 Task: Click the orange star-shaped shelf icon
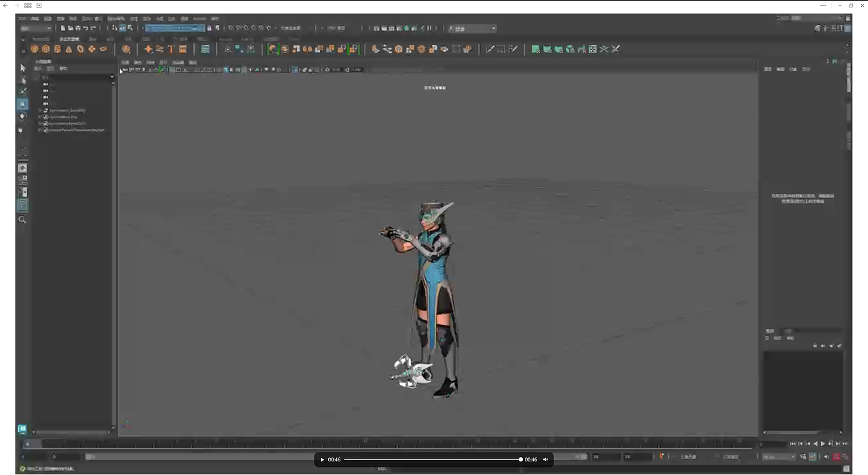pos(149,49)
